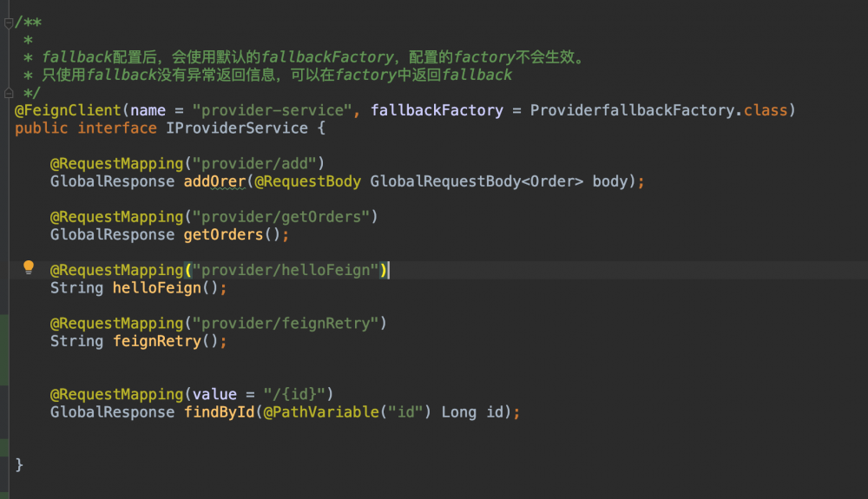Click the "provider/feignRetry" mapping string
The height and width of the screenshot is (499, 868).
[x=285, y=323]
